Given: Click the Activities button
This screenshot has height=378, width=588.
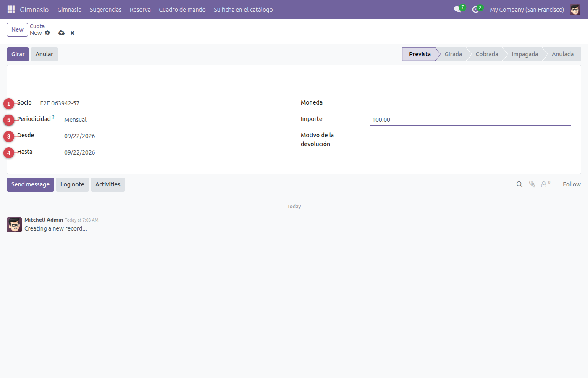Looking at the screenshot, I should [x=108, y=184].
